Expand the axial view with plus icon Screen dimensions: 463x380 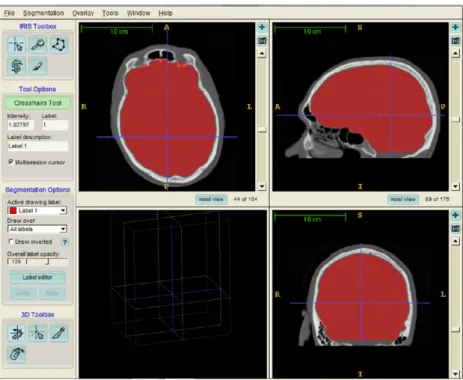point(262,27)
